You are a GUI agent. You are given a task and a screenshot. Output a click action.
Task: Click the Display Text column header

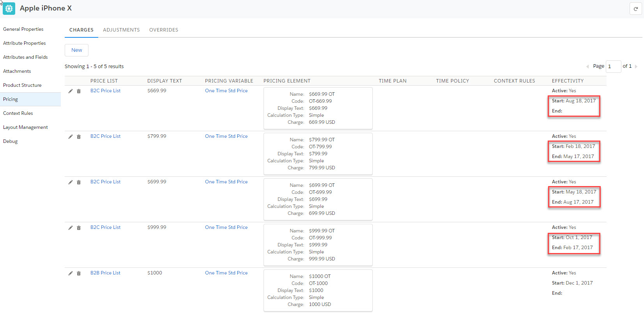pos(165,81)
